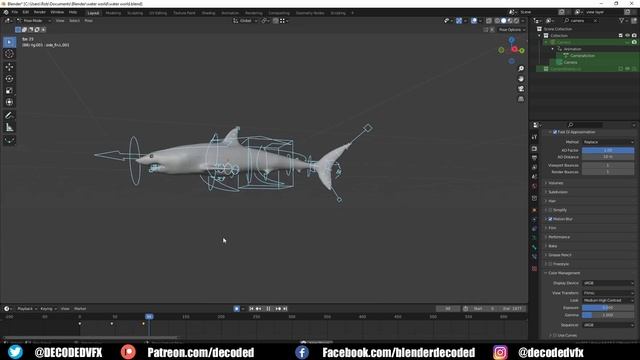Enable the Use Curves checkbox
Viewport: 640px width, 360px height.
pyautogui.click(x=555, y=336)
